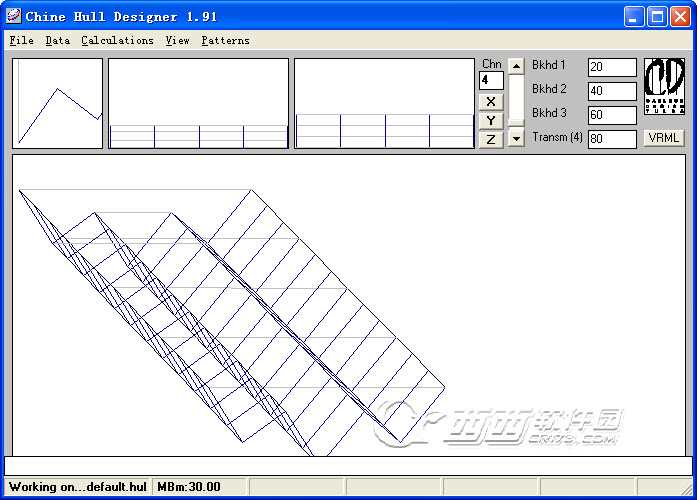Viewport: 697px width, 500px height.
Task: Click the Transm (4) input field
Action: coord(612,139)
